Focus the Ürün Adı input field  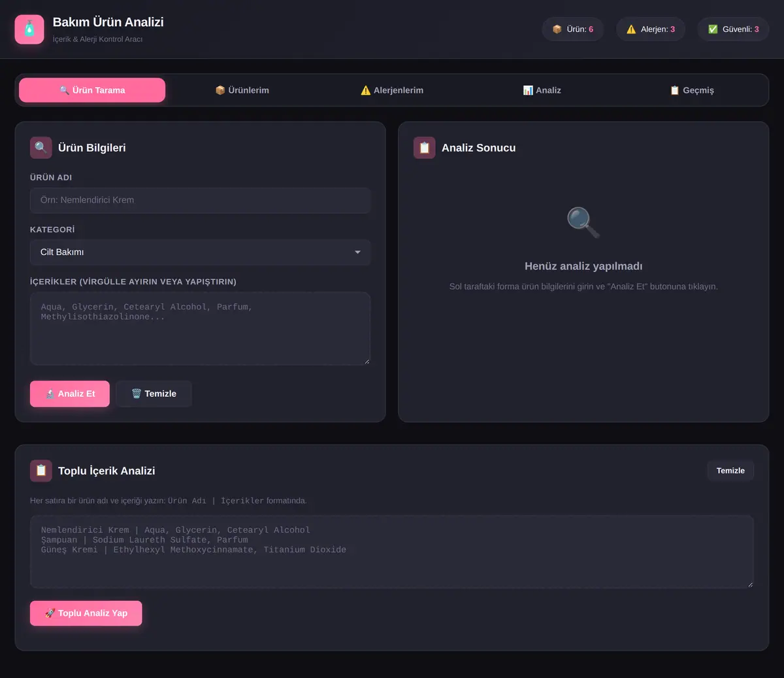pos(200,200)
